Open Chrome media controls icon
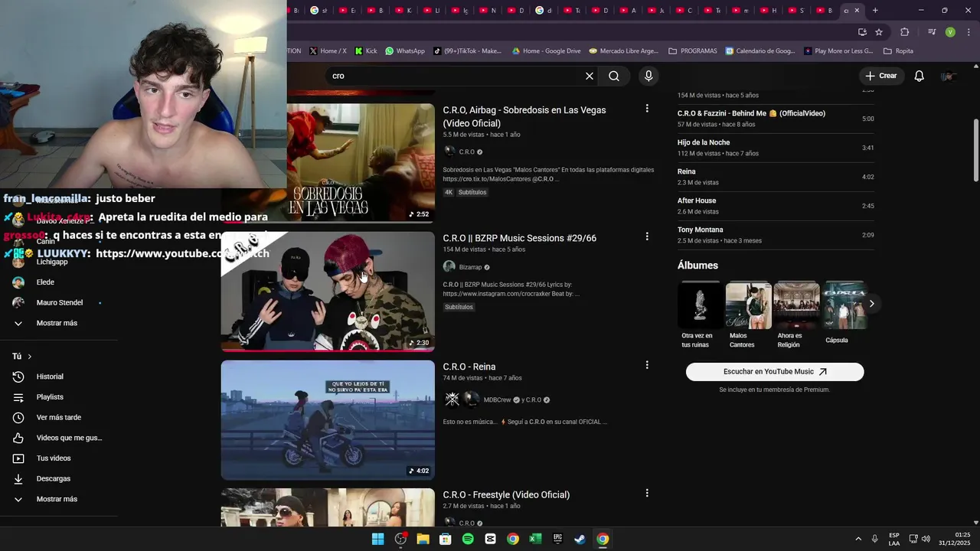The width and height of the screenshot is (980, 551). 932,32
